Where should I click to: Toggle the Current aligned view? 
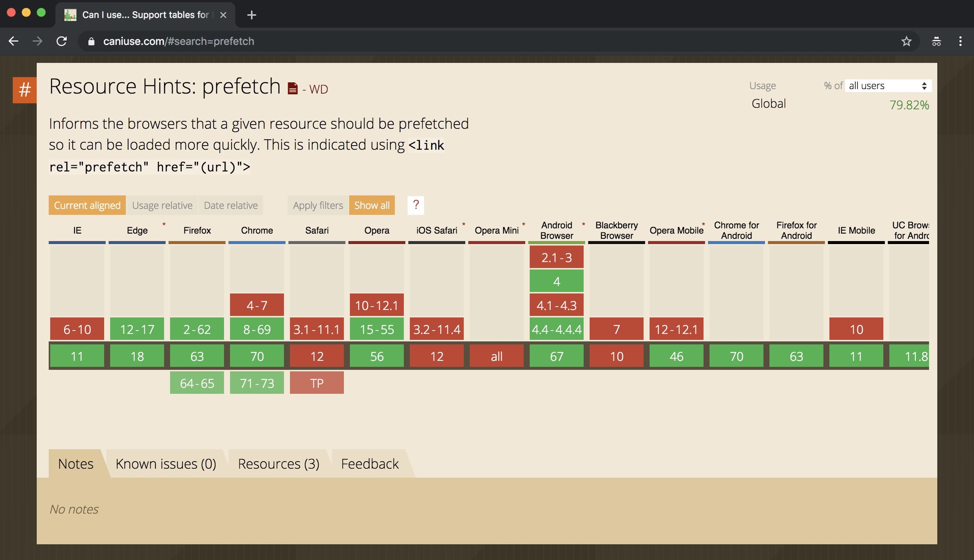[87, 206]
